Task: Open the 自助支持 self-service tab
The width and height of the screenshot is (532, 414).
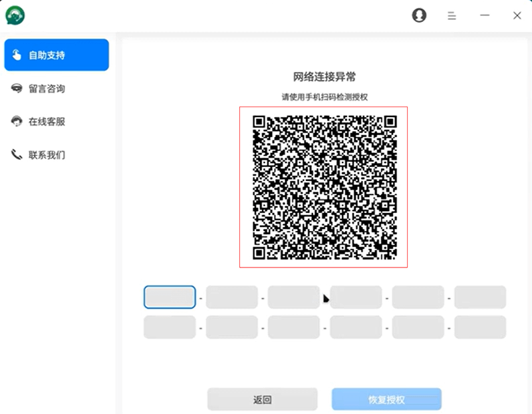Action: tap(57, 55)
